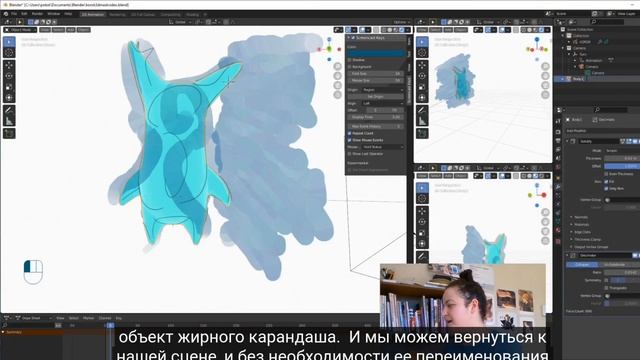Click the viewport gizmo green Y axis
The height and width of the screenshot is (360, 640).
tap(329, 49)
